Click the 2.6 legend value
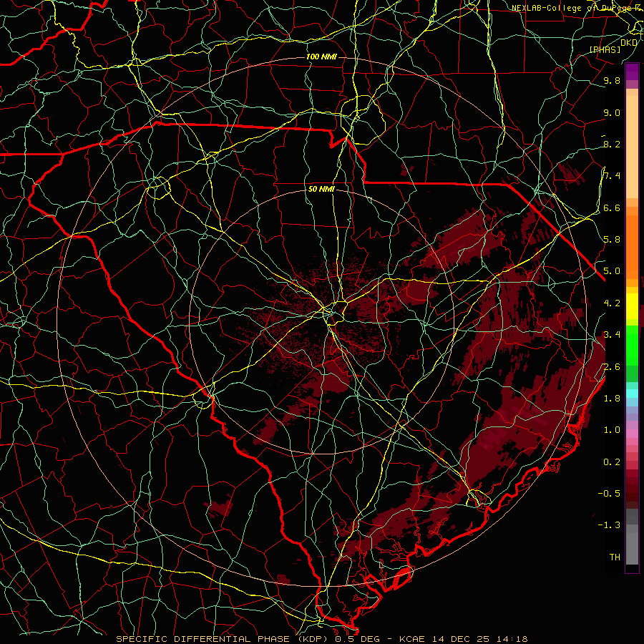 [612, 367]
